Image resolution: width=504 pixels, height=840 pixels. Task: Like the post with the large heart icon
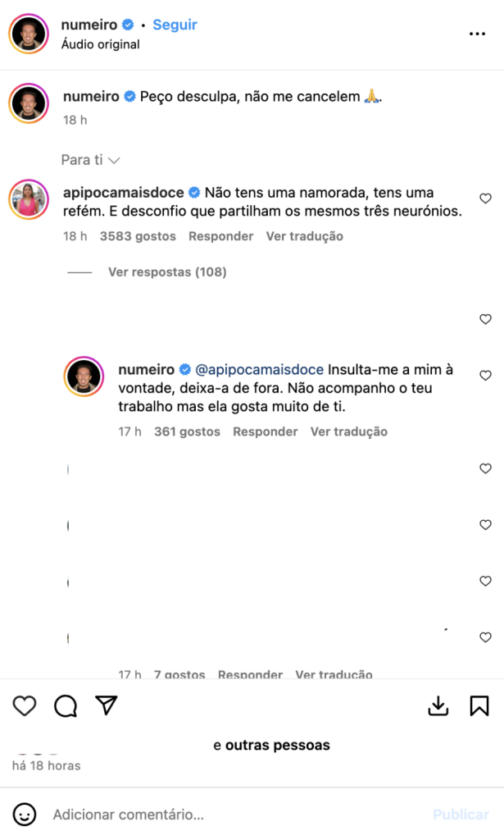point(25,705)
